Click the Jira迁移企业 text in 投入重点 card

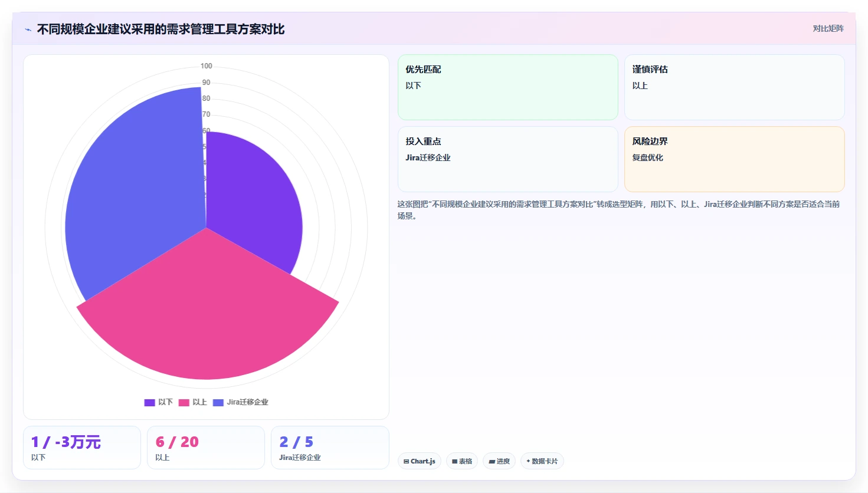pos(428,157)
